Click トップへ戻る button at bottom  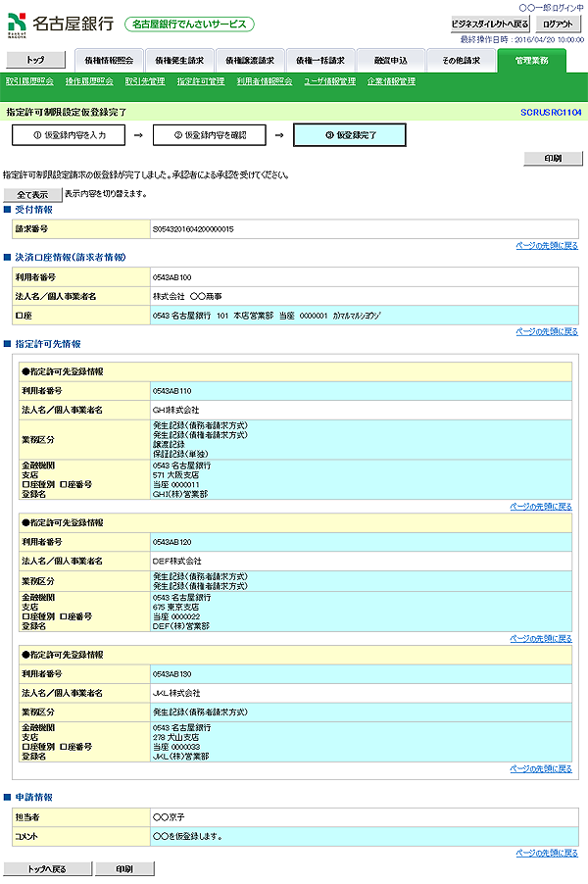click(x=47, y=868)
